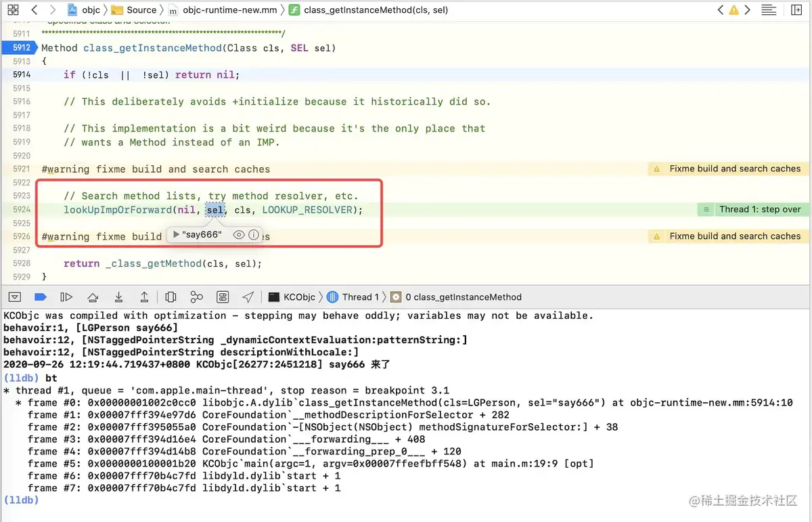Image resolution: width=812 pixels, height=522 pixels.
Task: Open the Debug Memory Graph tool
Action: pos(197,297)
